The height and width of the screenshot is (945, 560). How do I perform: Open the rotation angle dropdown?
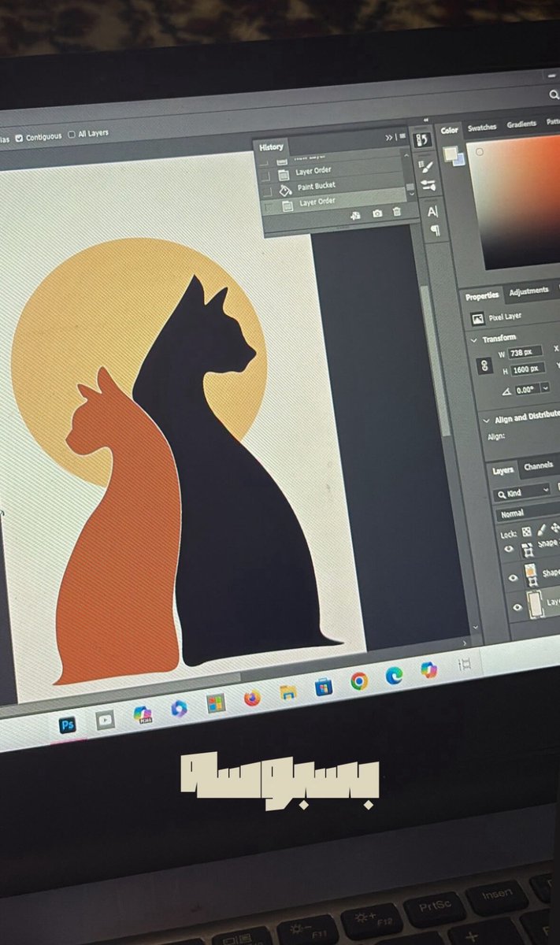coord(545,388)
